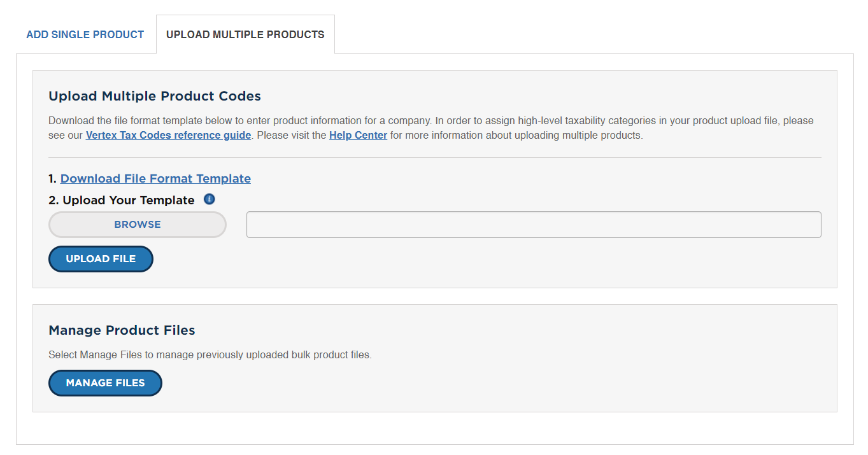Select the Upload Multiple Products tab
Viewport: 868px width, 455px height.
(245, 34)
